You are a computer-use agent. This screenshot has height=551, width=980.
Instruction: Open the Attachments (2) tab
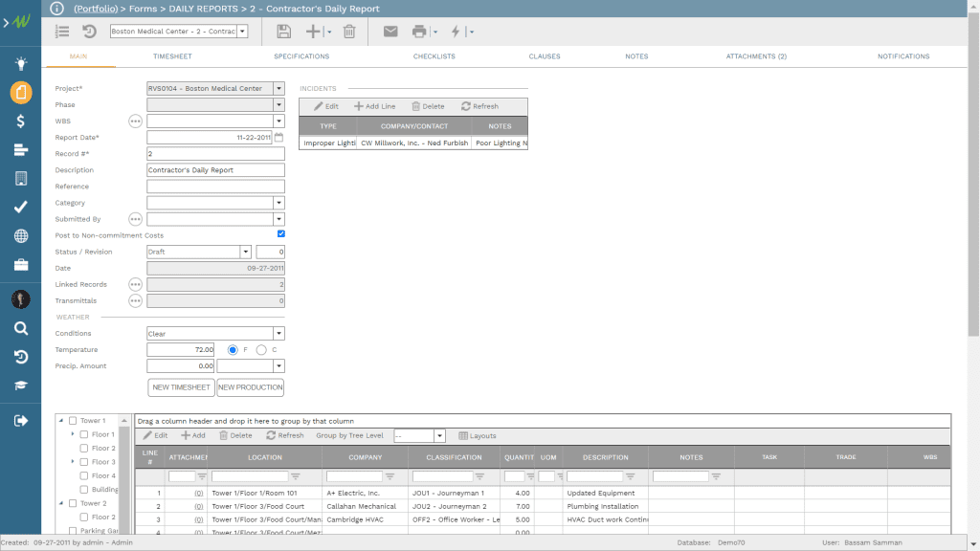click(756, 56)
